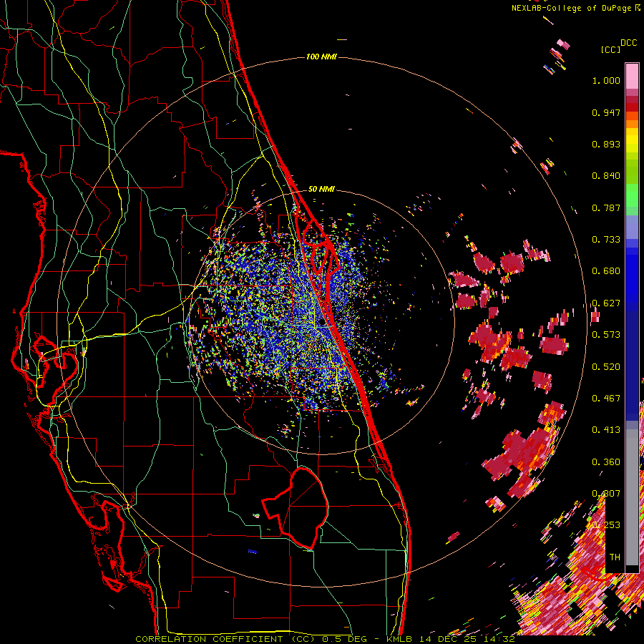The height and width of the screenshot is (644, 644).
Task: Click the 14 DEC 25 date text
Action: pyautogui.click(x=449, y=639)
